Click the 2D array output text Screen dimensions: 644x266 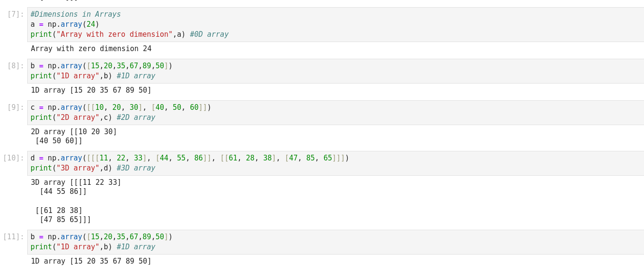pyautogui.click(x=74, y=136)
